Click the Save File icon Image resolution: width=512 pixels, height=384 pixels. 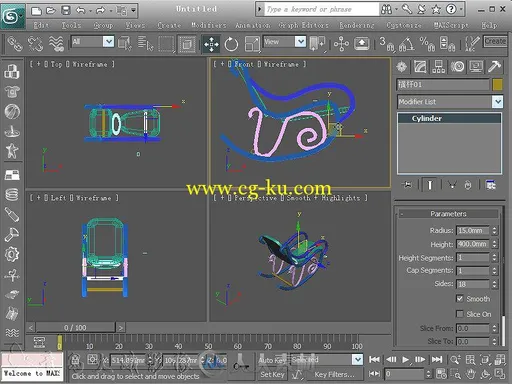(66, 11)
